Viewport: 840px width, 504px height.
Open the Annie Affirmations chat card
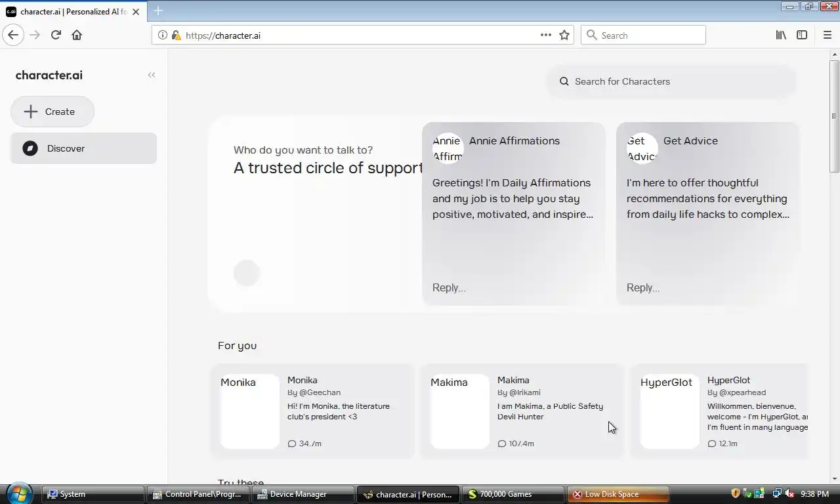(514, 213)
